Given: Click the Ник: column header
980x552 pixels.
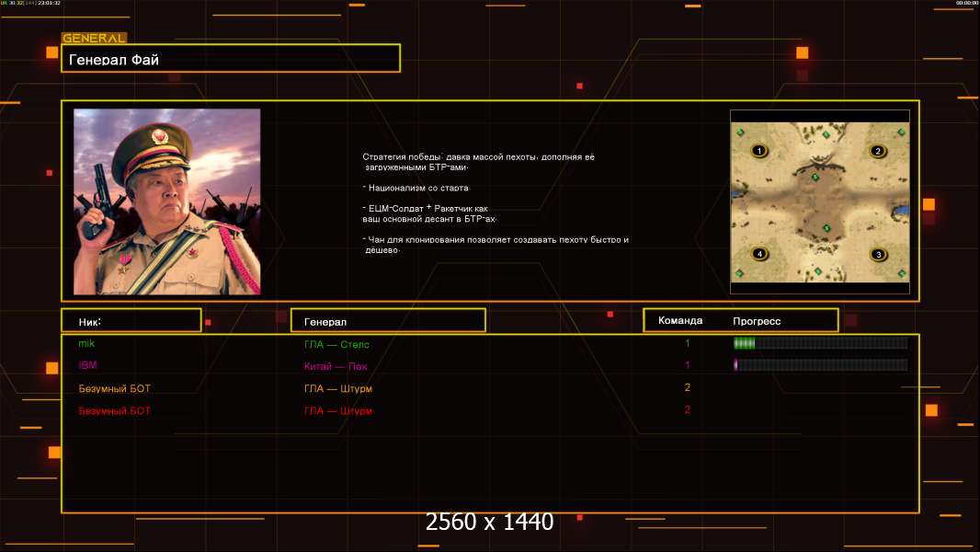Looking at the screenshot, I should click(131, 320).
